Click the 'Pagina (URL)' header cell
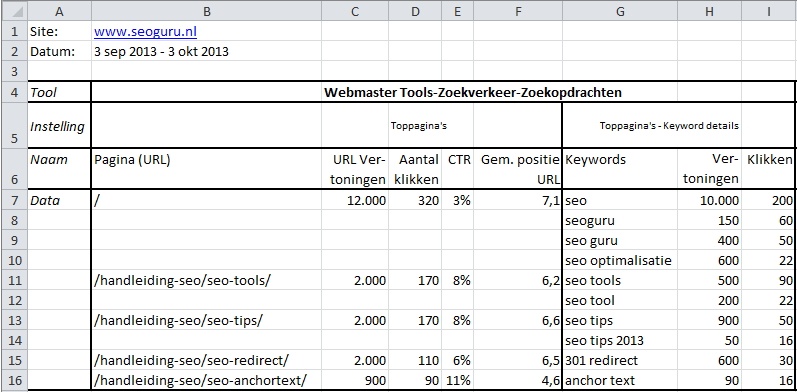Image resolution: width=797 pixels, height=392 pixels. tap(206, 169)
